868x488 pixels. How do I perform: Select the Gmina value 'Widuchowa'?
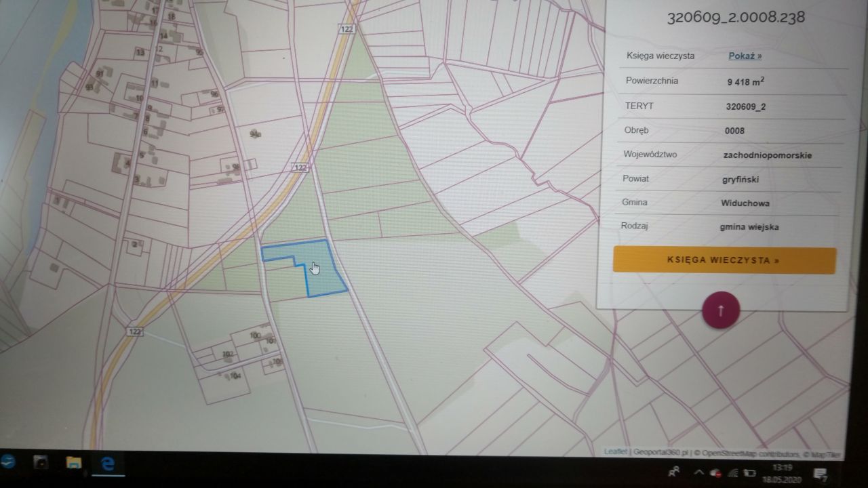[745, 203]
